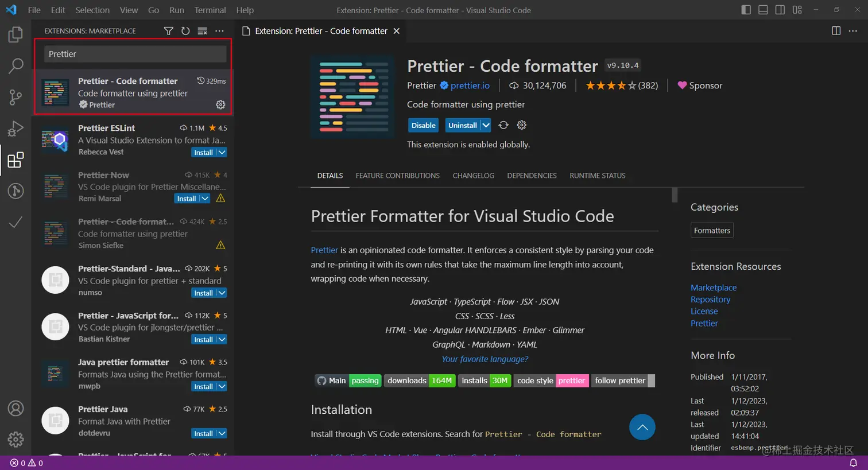Open editor more actions ellipsis
Viewport: 868px width, 470px height.
(852, 31)
